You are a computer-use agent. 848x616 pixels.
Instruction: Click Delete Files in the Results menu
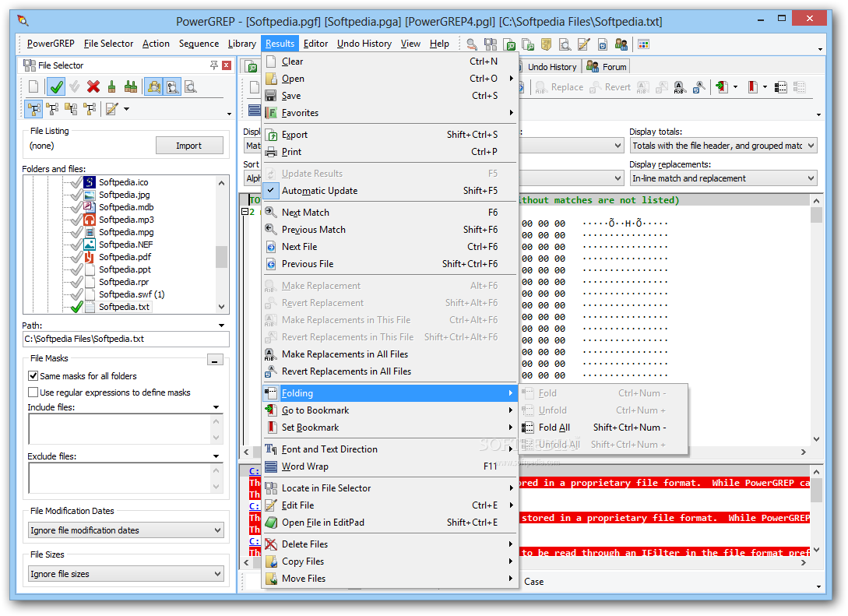pos(390,544)
